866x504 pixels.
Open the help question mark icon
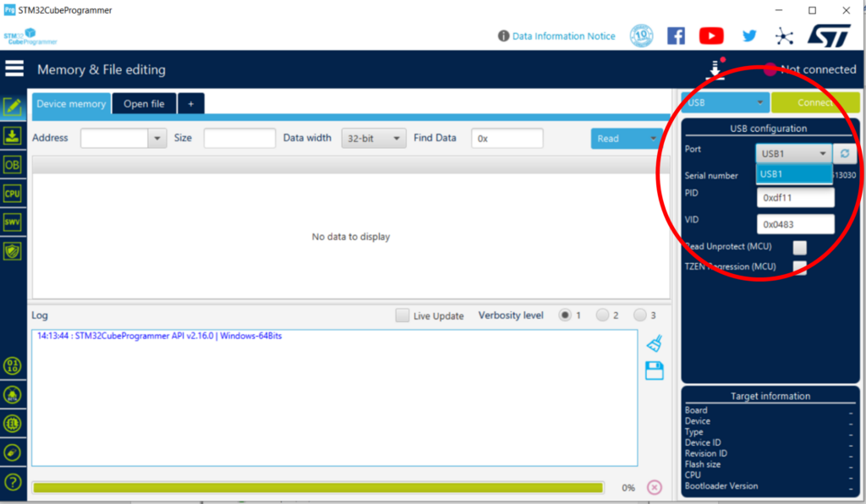click(13, 482)
